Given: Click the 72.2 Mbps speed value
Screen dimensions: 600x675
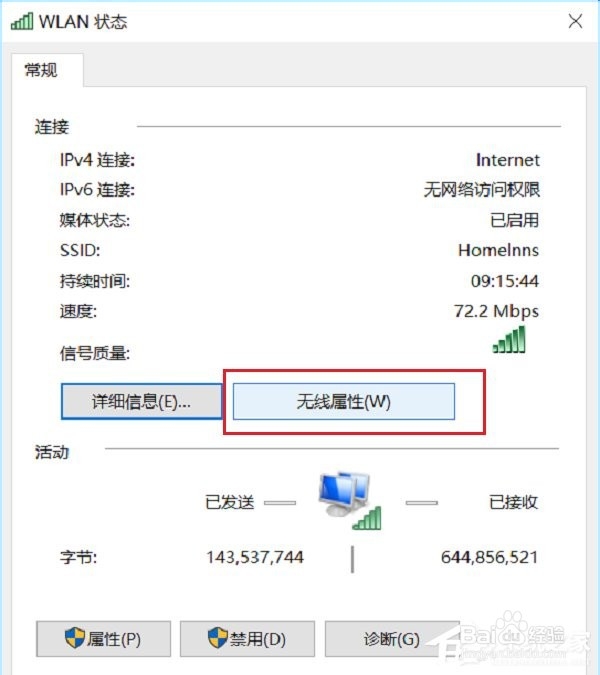Looking at the screenshot, I should (496, 311).
